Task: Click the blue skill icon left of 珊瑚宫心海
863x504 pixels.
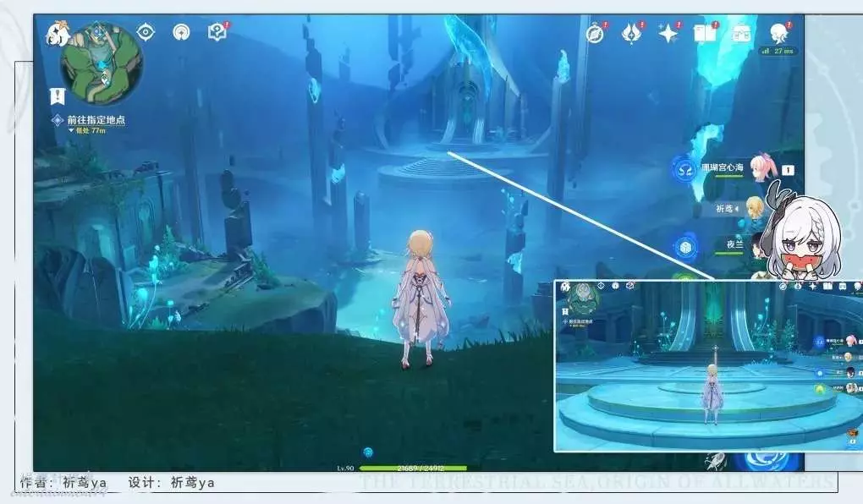Action: pos(684,169)
